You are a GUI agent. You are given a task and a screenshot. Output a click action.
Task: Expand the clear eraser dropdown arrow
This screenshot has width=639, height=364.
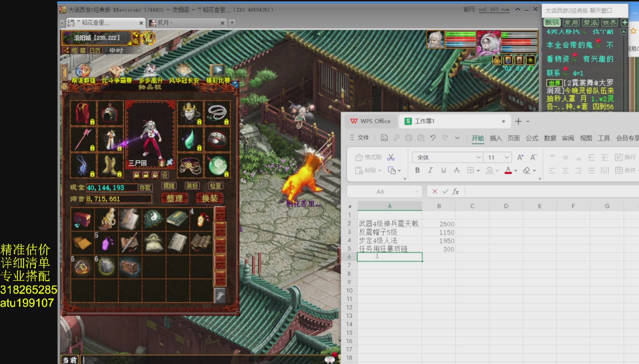[x=534, y=171]
